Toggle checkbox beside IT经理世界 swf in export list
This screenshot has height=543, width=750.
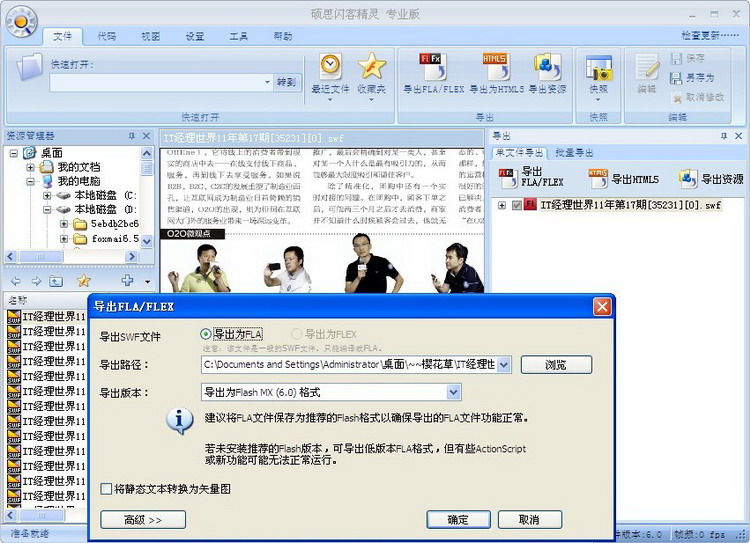(x=517, y=206)
